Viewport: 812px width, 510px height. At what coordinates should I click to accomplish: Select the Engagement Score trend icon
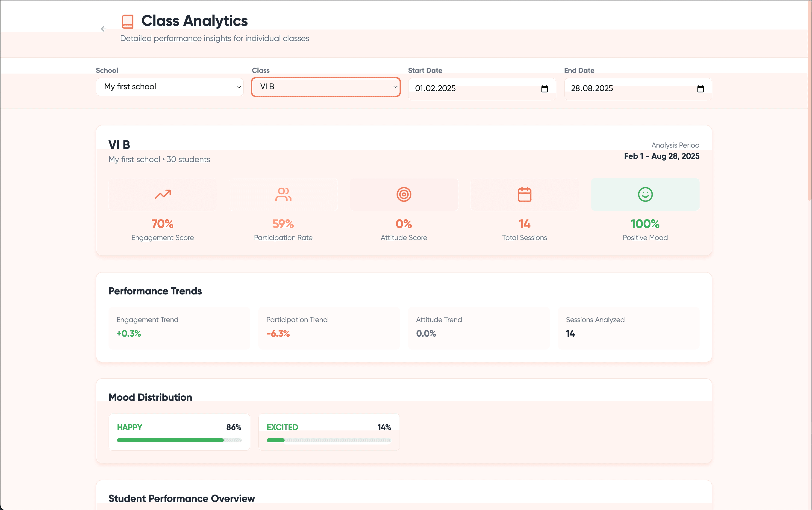pyautogui.click(x=162, y=194)
